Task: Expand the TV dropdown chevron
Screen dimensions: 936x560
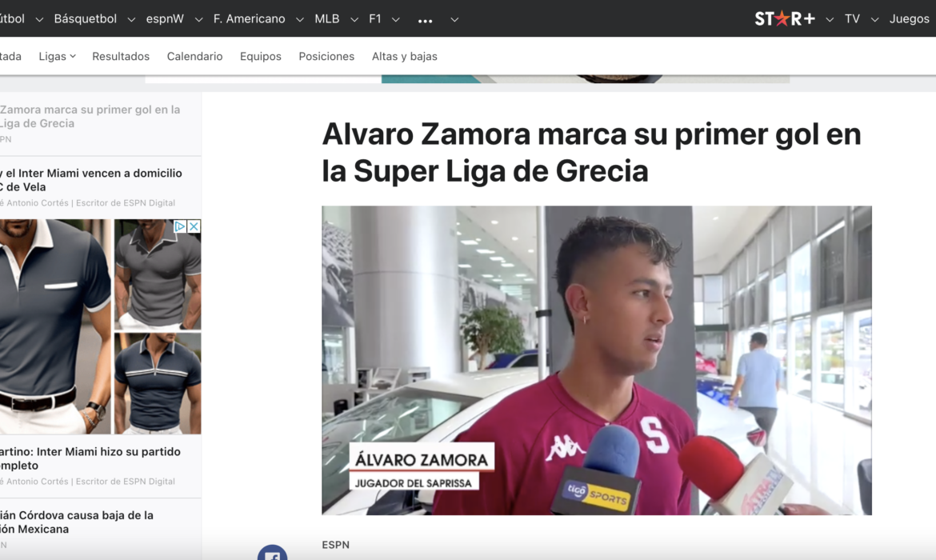Action: tap(874, 20)
